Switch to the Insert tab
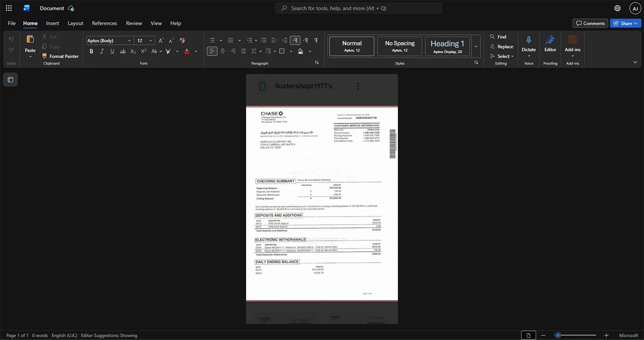 pyautogui.click(x=52, y=23)
